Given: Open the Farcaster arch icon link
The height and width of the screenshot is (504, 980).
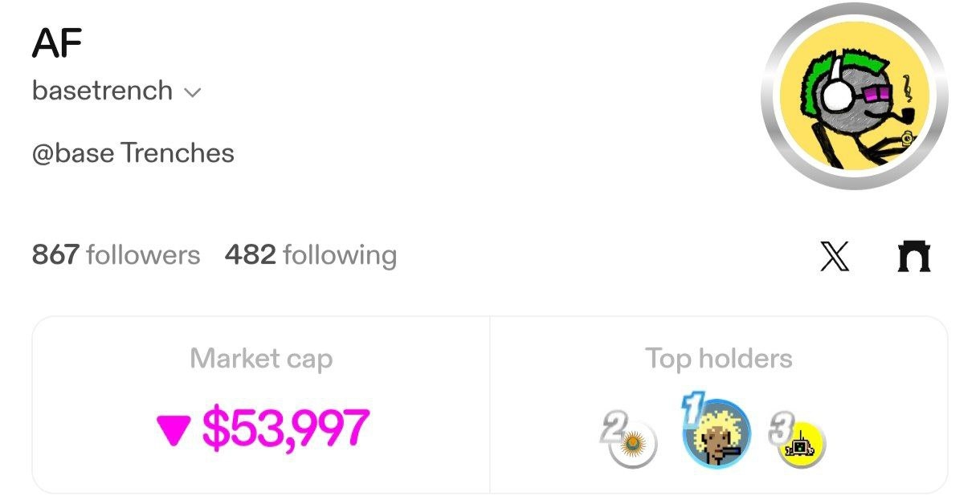Looking at the screenshot, I should click(x=913, y=258).
